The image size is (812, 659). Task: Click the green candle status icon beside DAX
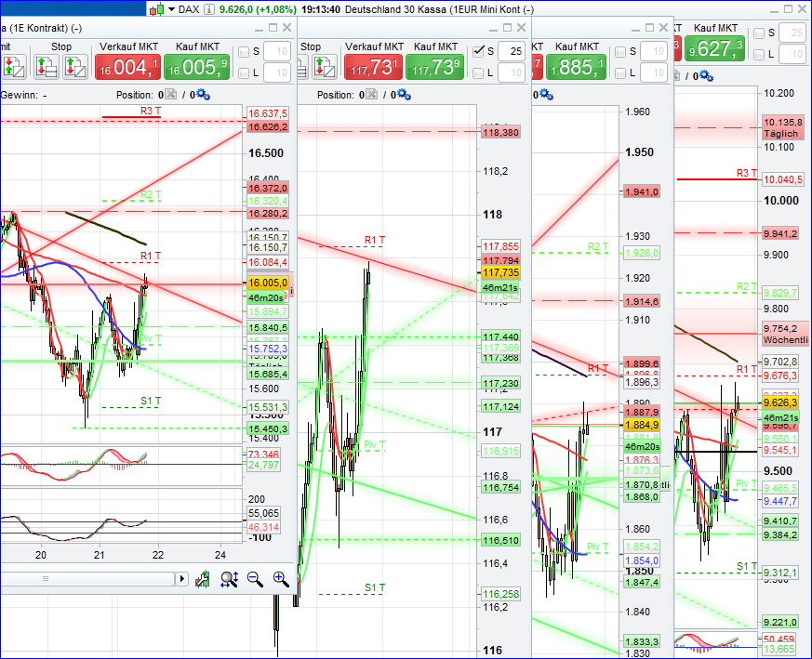coord(158,8)
